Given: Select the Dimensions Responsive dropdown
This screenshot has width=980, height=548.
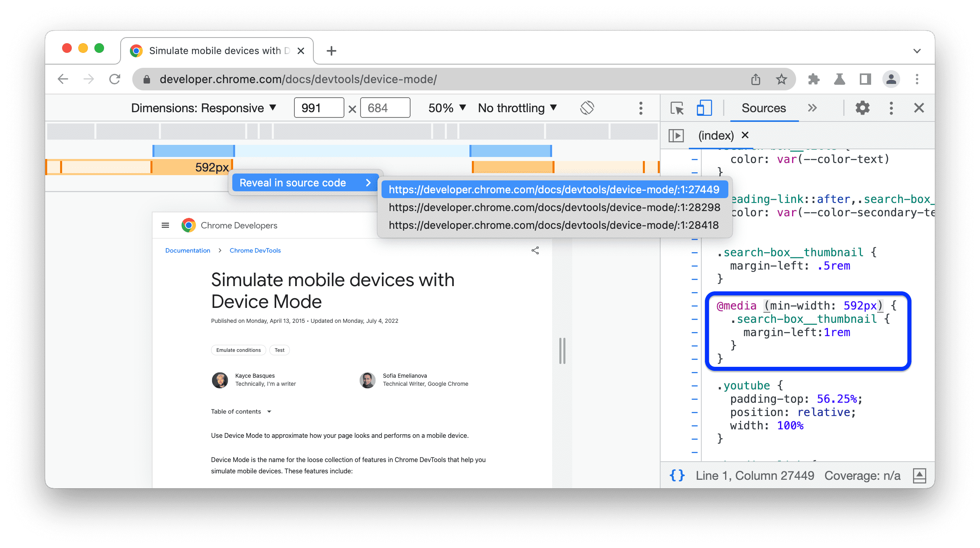Looking at the screenshot, I should point(205,109).
